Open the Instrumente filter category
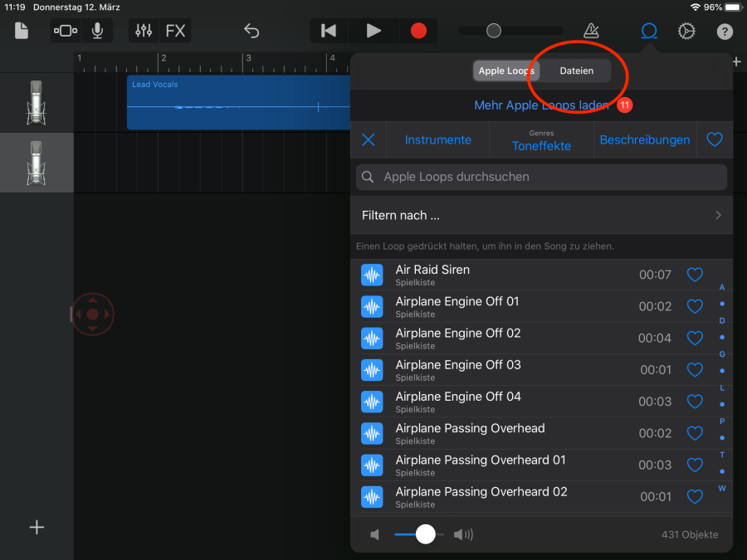 (x=437, y=139)
